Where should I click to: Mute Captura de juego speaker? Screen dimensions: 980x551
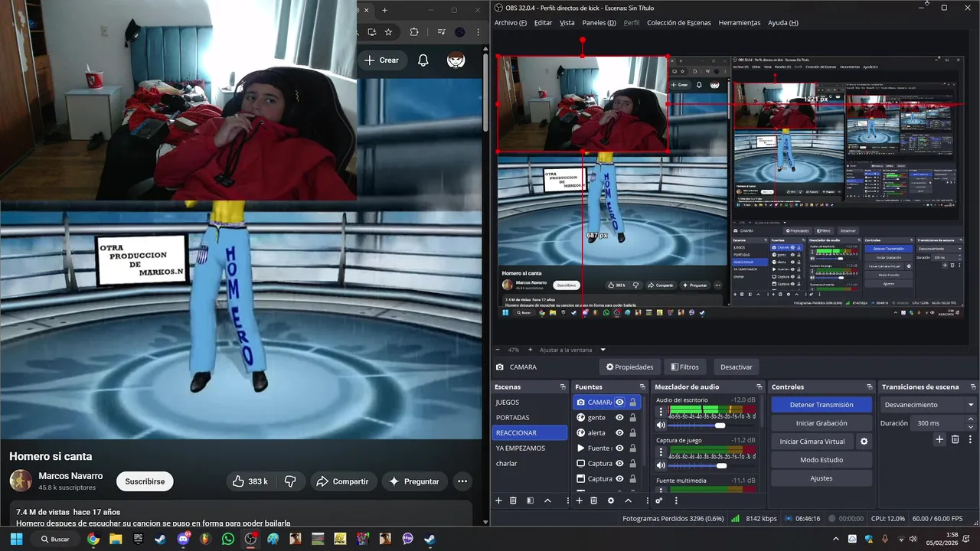click(661, 465)
